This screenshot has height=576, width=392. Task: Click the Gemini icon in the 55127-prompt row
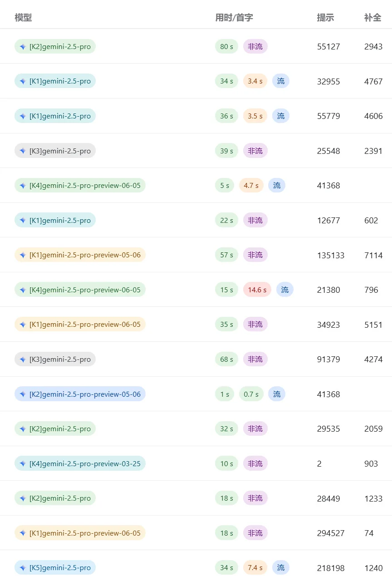(x=23, y=47)
